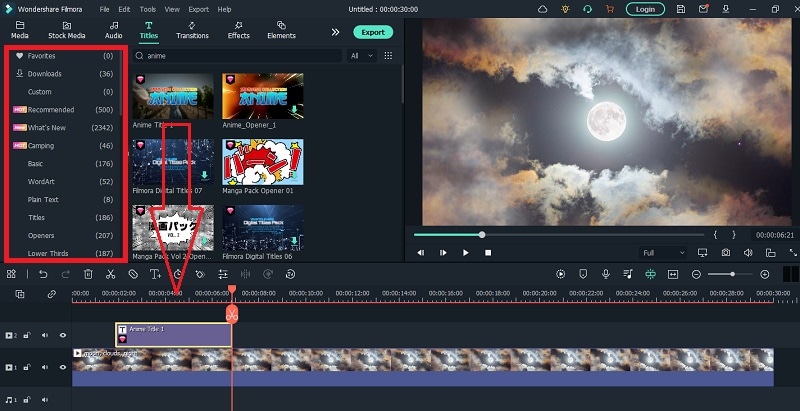Image resolution: width=800 pixels, height=411 pixels.
Task: Switch to the Media tab
Action: [20, 31]
